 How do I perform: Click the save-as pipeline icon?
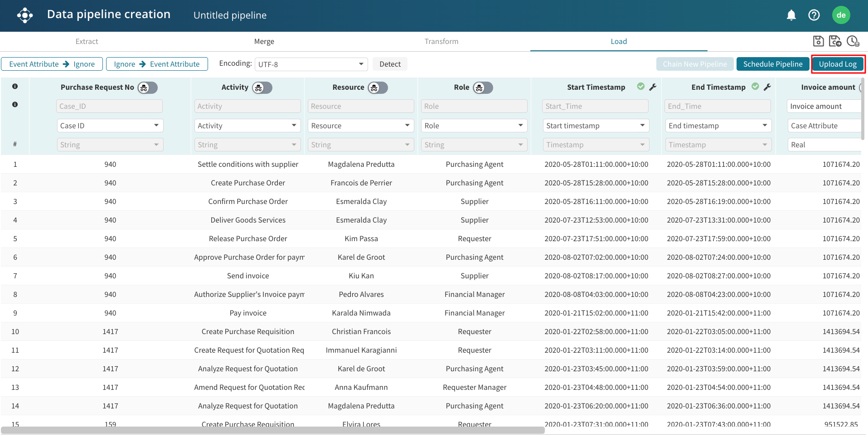click(835, 41)
